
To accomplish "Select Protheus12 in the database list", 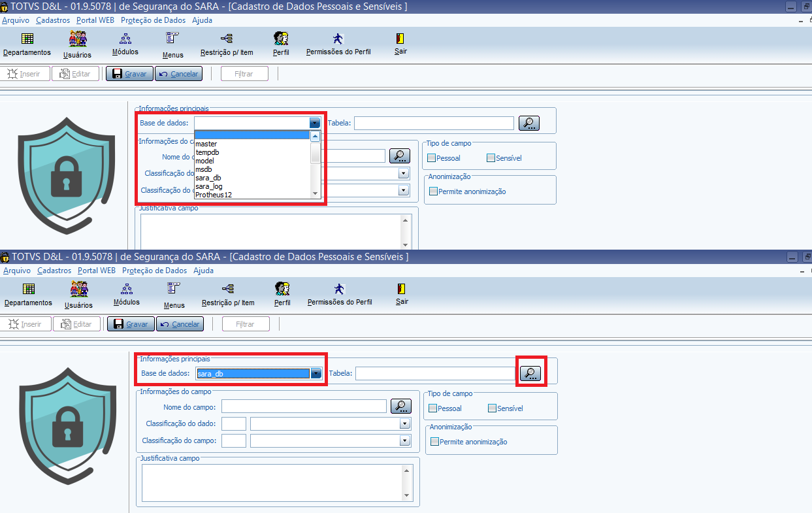I will click(x=252, y=195).
